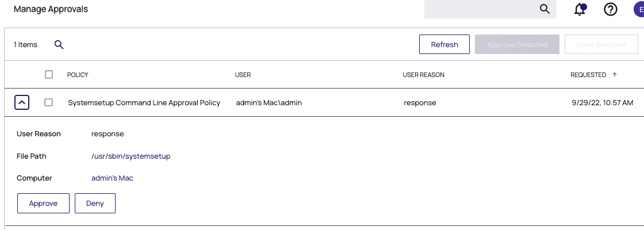Image resolution: width=644 pixels, height=230 pixels.
Task: Open the user profile avatar
Action: tap(639, 9)
